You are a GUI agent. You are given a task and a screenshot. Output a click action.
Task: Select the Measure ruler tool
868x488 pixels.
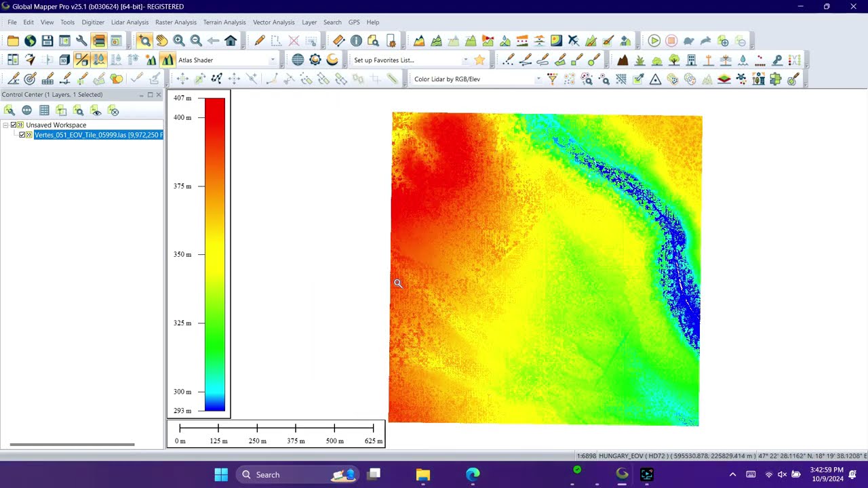[339, 41]
